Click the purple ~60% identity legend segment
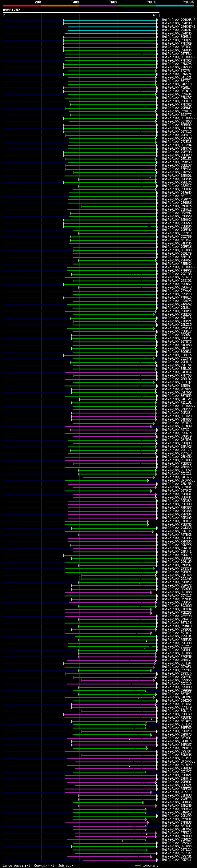 click(98, 6)
